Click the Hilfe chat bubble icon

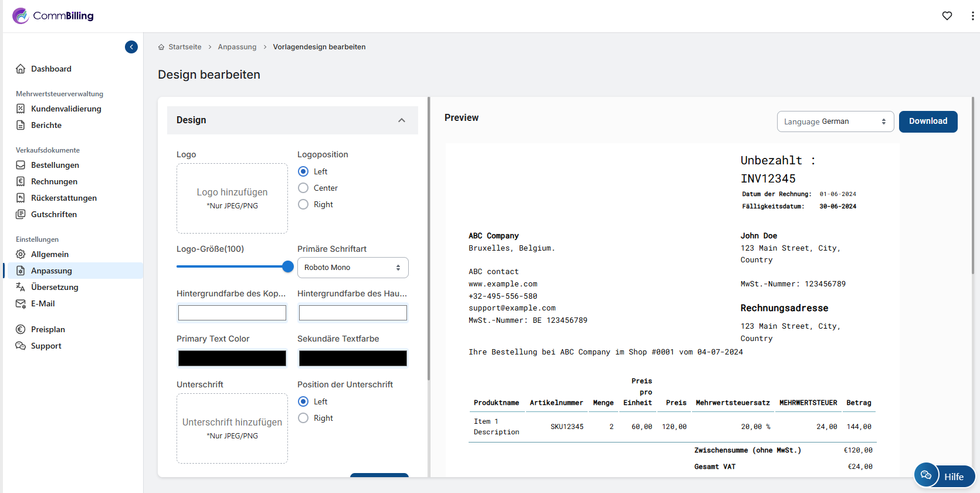[x=927, y=475]
